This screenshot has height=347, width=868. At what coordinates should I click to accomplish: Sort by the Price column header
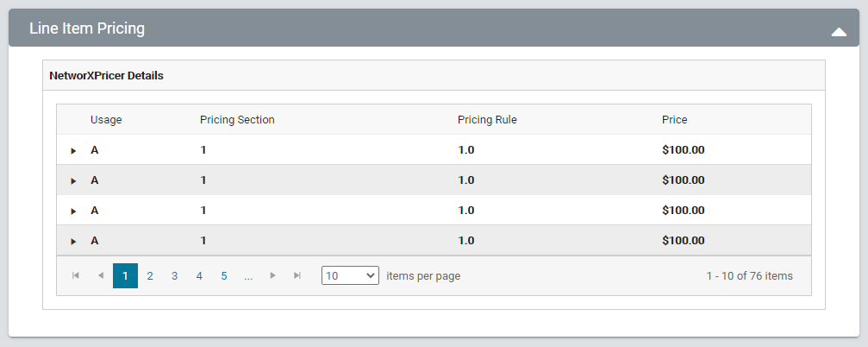click(674, 120)
